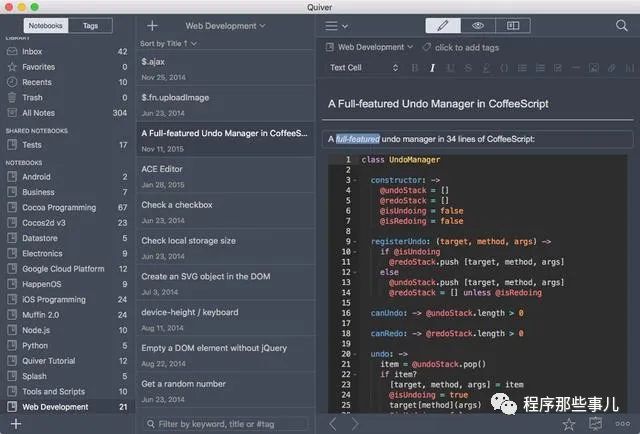Open the Create an SVG object note
Image resolution: width=640 pixels, height=434 pixels.
[225, 284]
